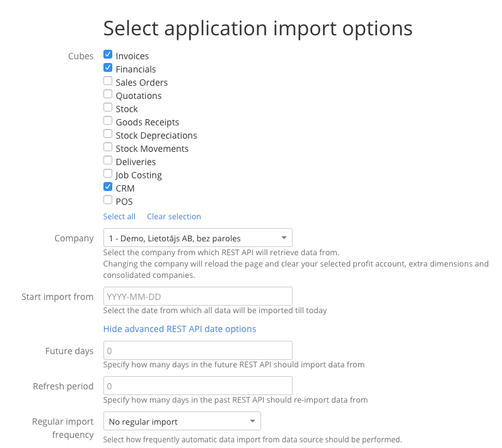Enable the Deliveries cube checkbox

tap(108, 161)
